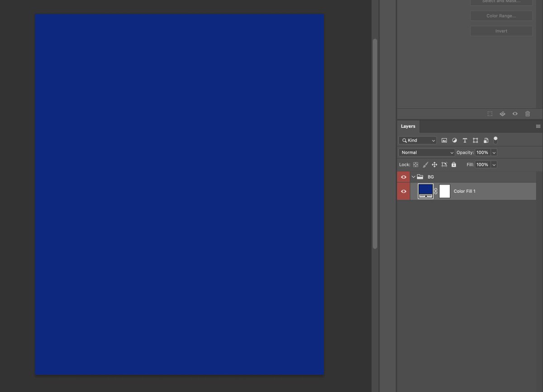The width and height of the screenshot is (543, 392).
Task: Toggle Lock all padlock icon
Action: coord(454,165)
